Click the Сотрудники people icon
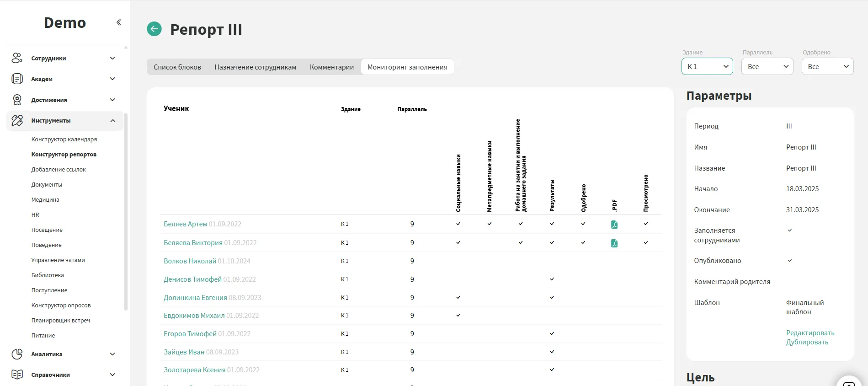The height and width of the screenshot is (386, 868). pyautogui.click(x=17, y=58)
